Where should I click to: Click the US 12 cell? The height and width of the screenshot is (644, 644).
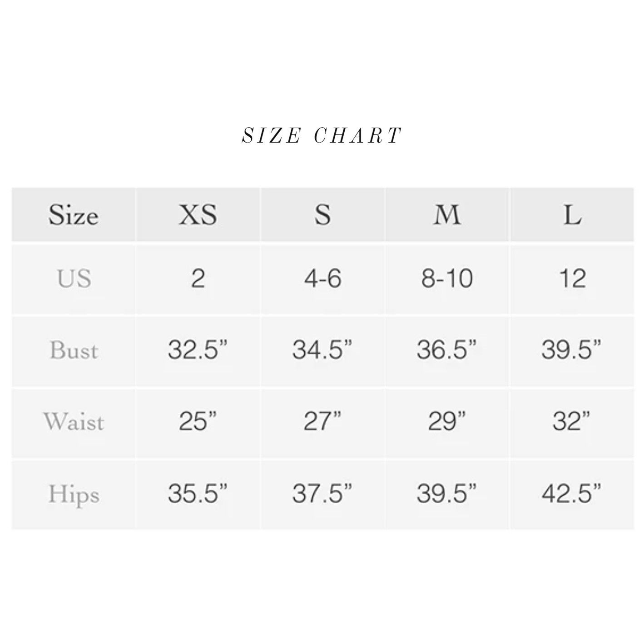tap(572, 278)
